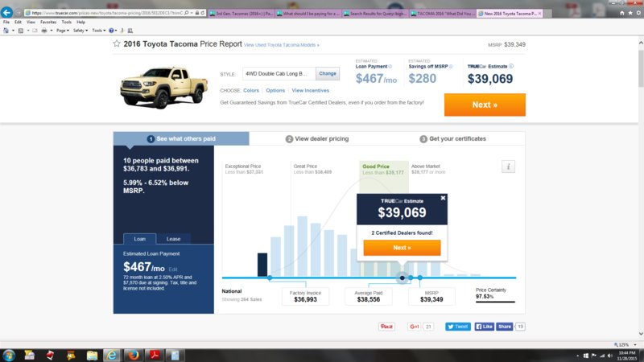The image size is (644, 362).
Task: Switch to What should I be paying tab
Action: pos(308,14)
